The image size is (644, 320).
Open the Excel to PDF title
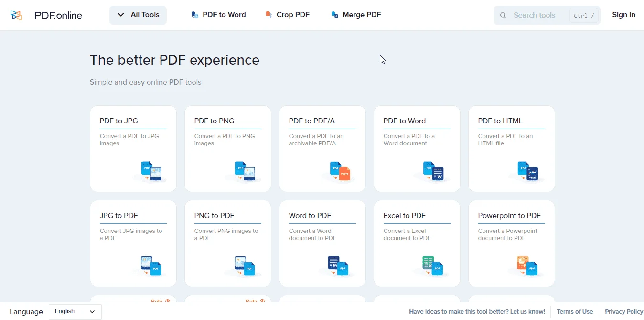[404, 216]
